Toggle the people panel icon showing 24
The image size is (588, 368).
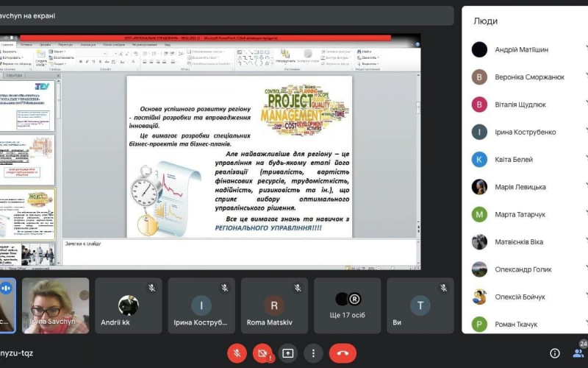578,353
